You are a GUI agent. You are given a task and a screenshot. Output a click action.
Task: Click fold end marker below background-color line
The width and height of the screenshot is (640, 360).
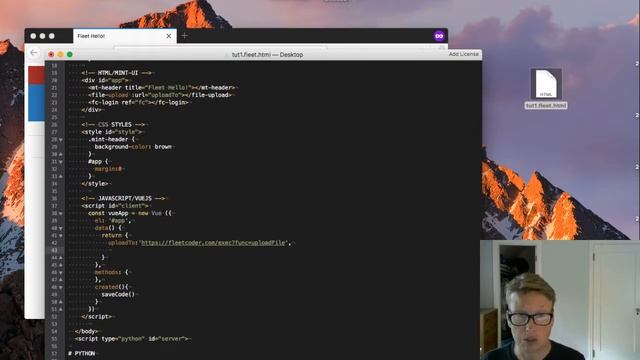point(61,154)
